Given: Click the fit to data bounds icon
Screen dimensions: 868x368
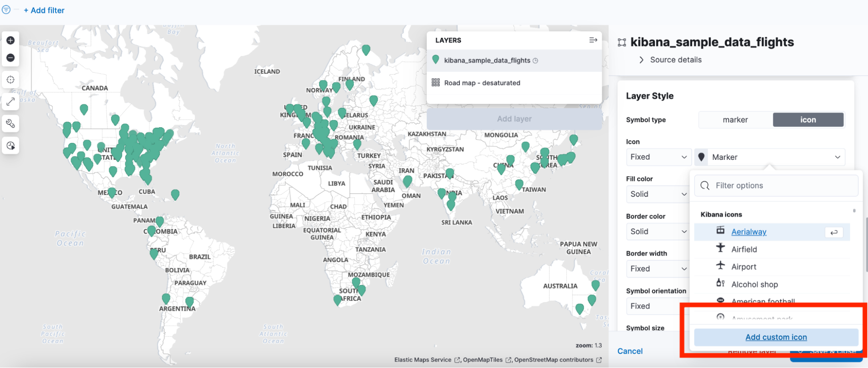Looking at the screenshot, I should (10, 80).
